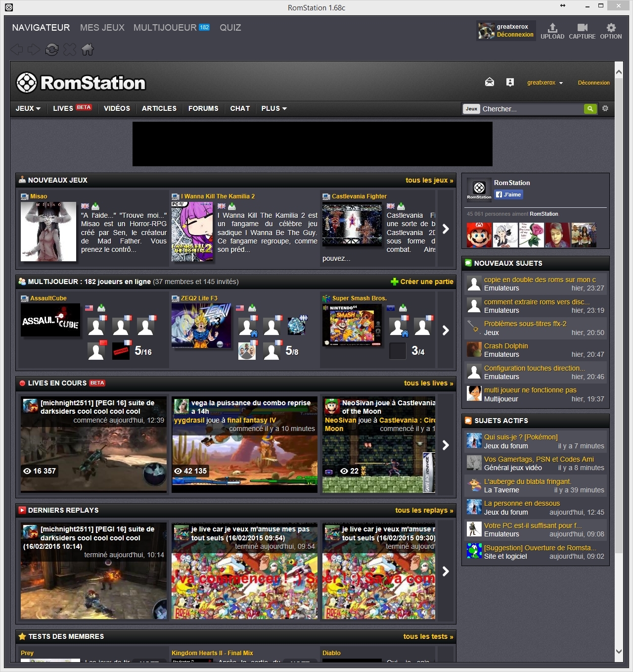The image size is (633, 672).
Task: Open the AssaultCube game cover
Action: point(50,320)
